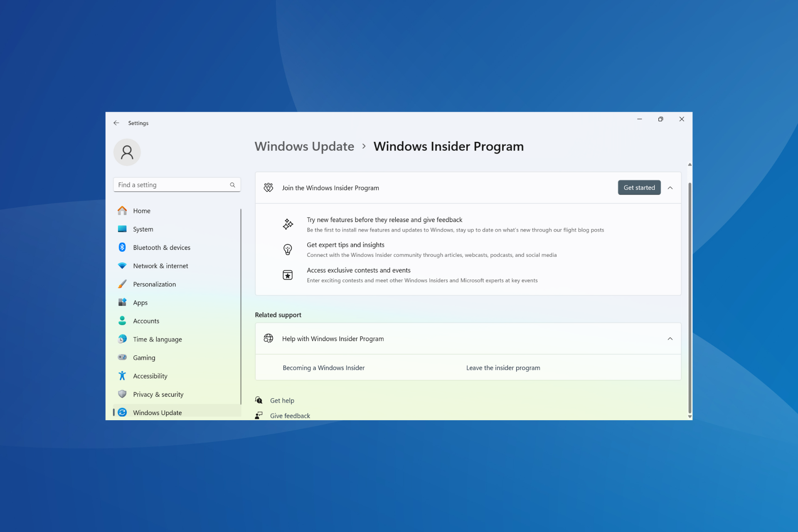Select Gaming in sidebar
The image size is (798, 532).
point(177,357)
